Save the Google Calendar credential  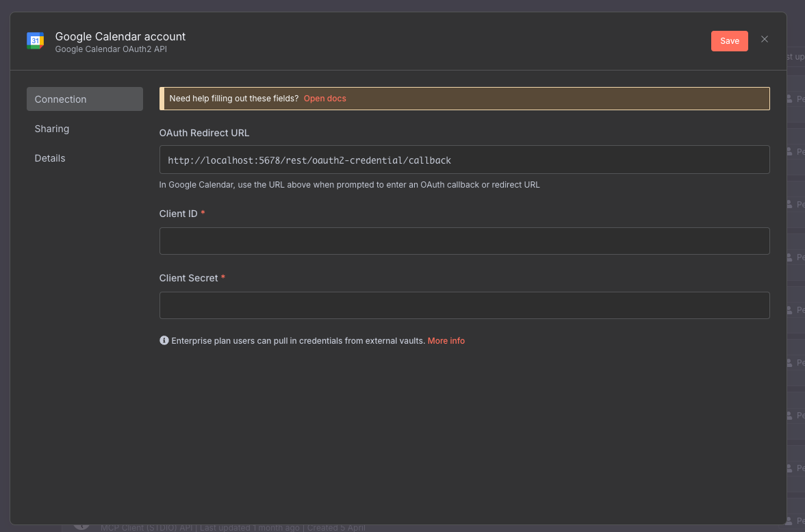(729, 41)
